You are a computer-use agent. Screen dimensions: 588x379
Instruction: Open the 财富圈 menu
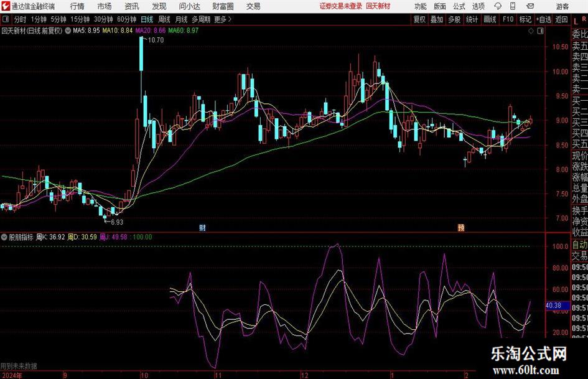(x=223, y=6)
